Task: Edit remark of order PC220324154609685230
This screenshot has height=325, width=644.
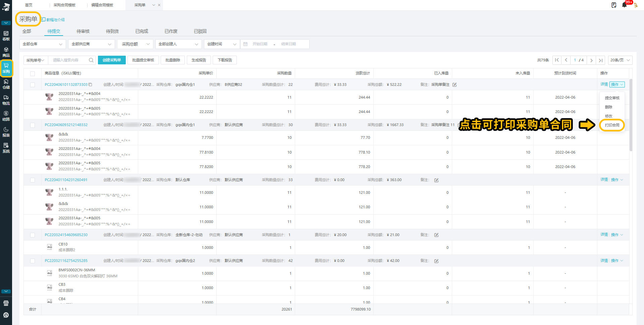Action: pos(436,235)
